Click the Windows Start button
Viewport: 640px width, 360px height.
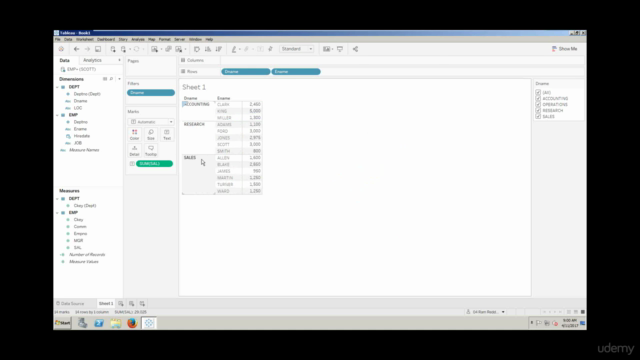coord(63,323)
